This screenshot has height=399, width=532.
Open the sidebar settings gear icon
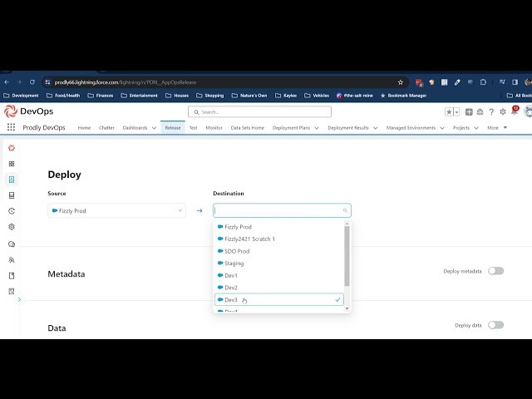pos(12,227)
